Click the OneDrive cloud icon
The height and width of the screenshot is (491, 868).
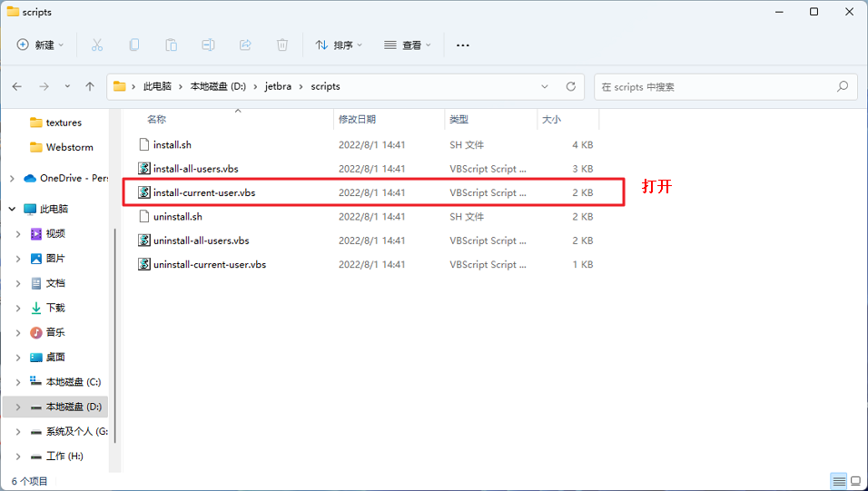tap(30, 178)
